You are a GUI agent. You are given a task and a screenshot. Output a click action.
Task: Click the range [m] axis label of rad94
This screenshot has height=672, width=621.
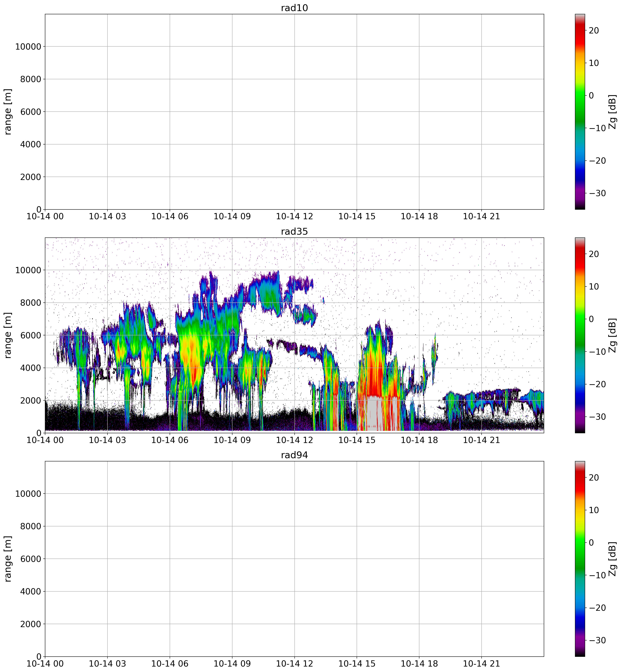pos(8,559)
